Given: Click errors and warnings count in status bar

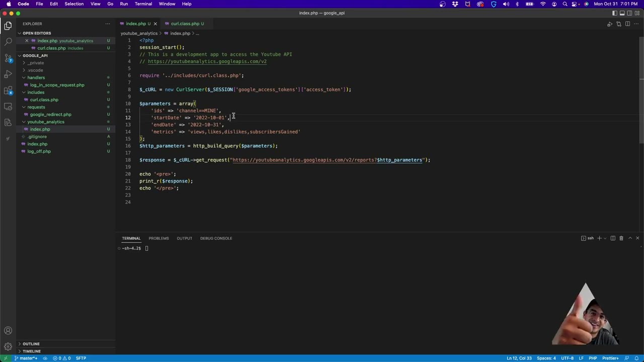Looking at the screenshot, I should (63, 358).
